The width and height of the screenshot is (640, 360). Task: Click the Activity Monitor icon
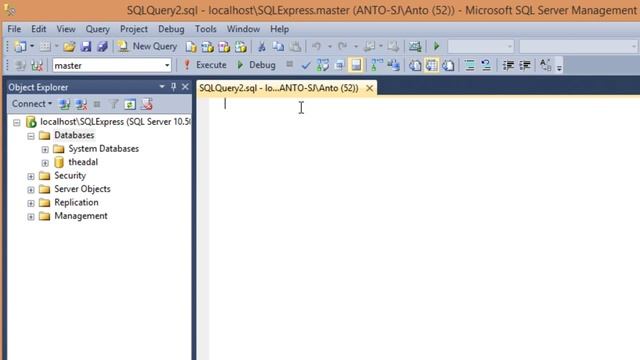(x=415, y=47)
